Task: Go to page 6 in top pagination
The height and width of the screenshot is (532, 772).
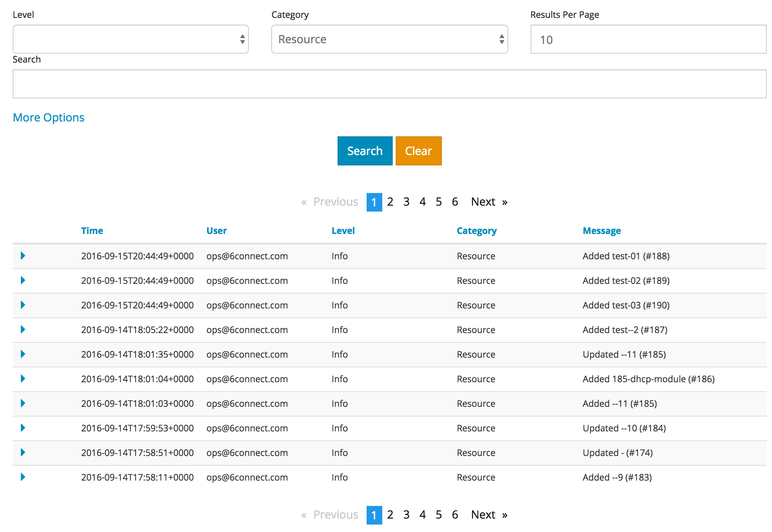Action: pos(455,202)
